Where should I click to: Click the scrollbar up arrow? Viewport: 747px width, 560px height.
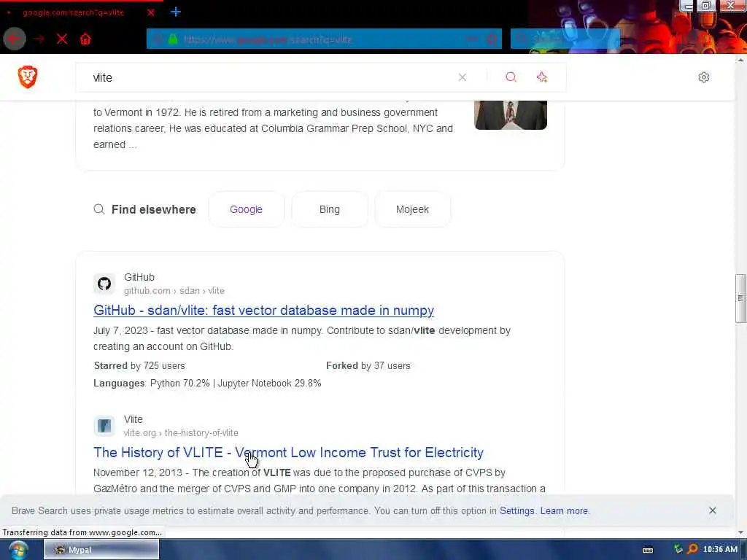pos(741,60)
